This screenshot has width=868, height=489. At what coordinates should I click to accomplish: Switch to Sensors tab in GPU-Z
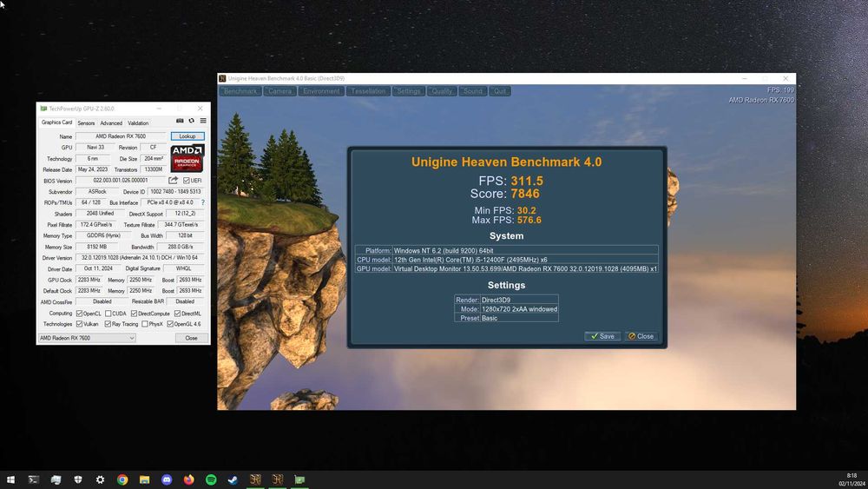tap(86, 123)
